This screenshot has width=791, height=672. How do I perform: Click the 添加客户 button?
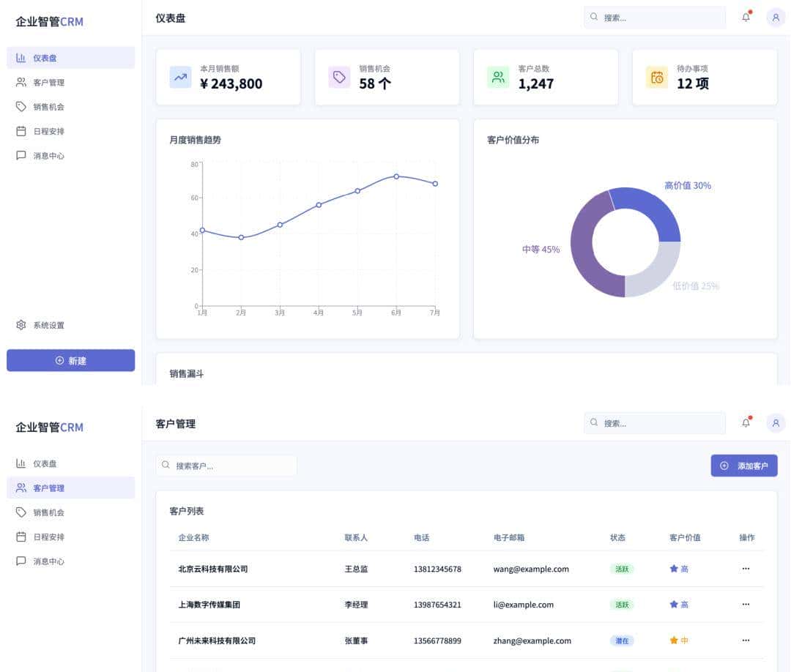pyautogui.click(x=743, y=466)
